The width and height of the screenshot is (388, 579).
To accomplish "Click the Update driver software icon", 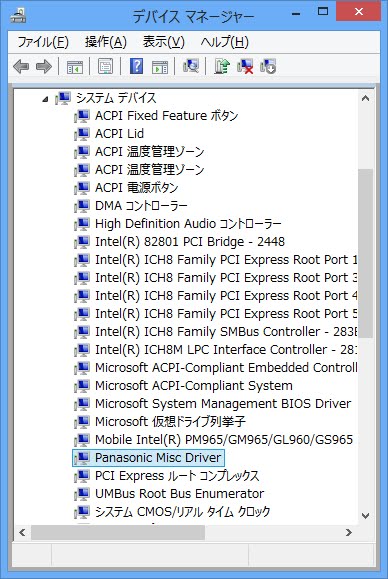I will (x=222, y=66).
